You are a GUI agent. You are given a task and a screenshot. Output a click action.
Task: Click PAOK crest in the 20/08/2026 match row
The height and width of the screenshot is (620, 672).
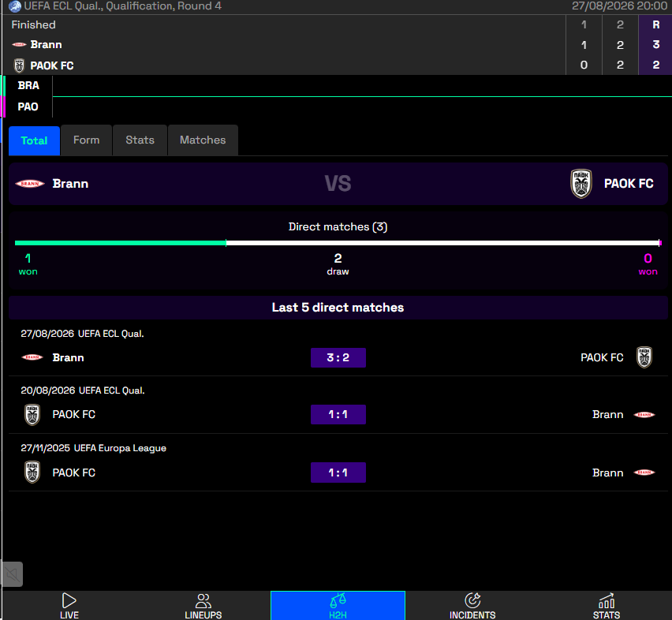[32, 415]
